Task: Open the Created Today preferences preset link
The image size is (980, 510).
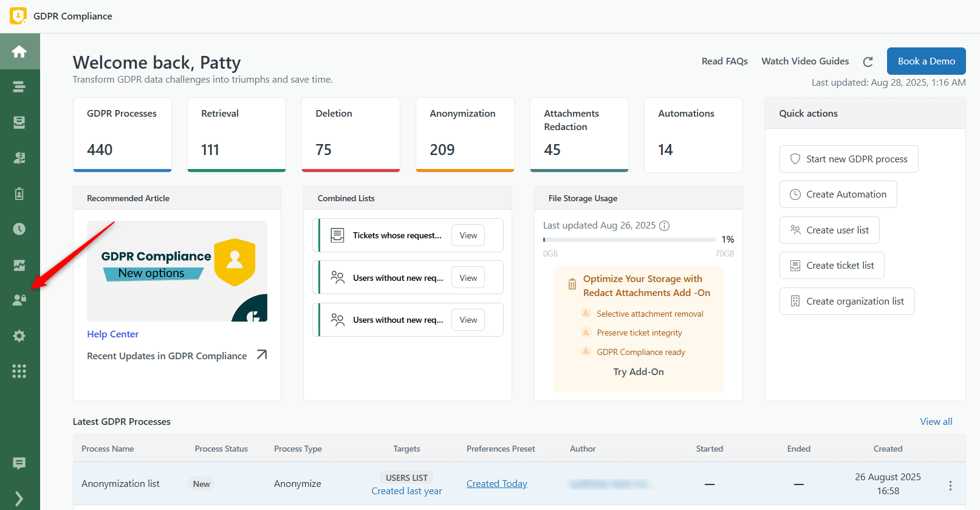Action: [x=497, y=484]
